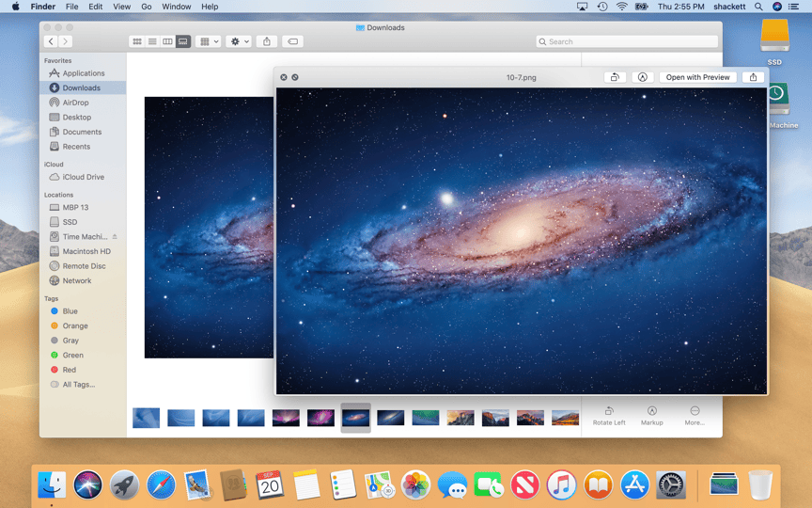812x508 pixels.
Task: Switch Finder to column view
Action: pyautogui.click(x=167, y=41)
